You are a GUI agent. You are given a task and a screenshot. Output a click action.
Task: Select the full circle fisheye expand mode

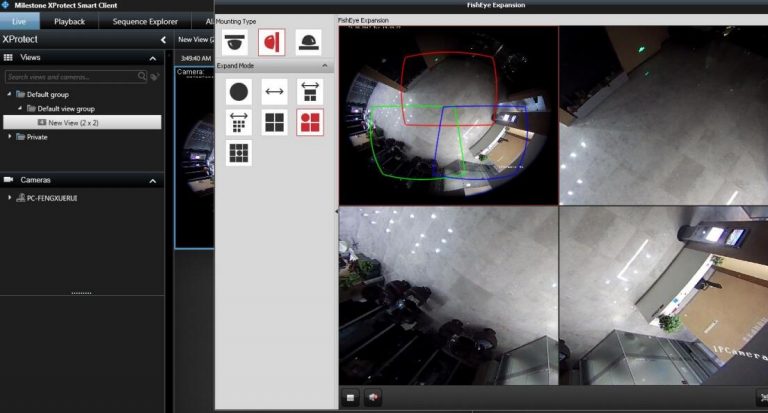238,92
